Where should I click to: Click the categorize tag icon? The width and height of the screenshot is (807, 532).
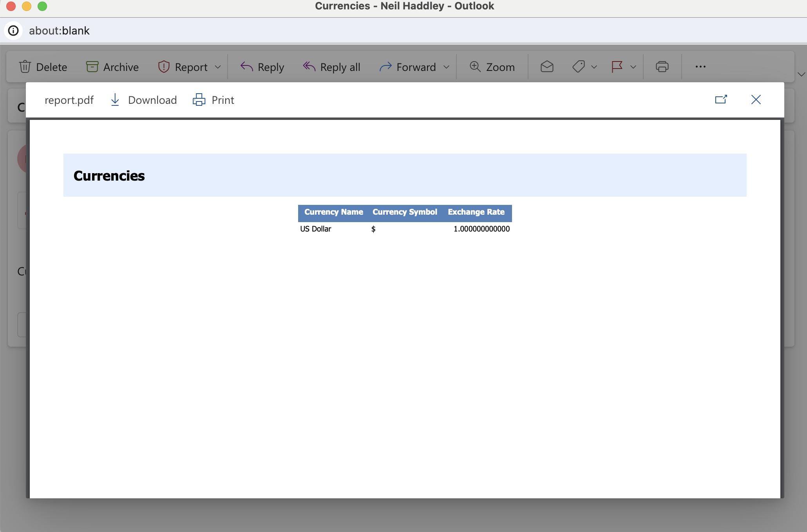tap(578, 67)
